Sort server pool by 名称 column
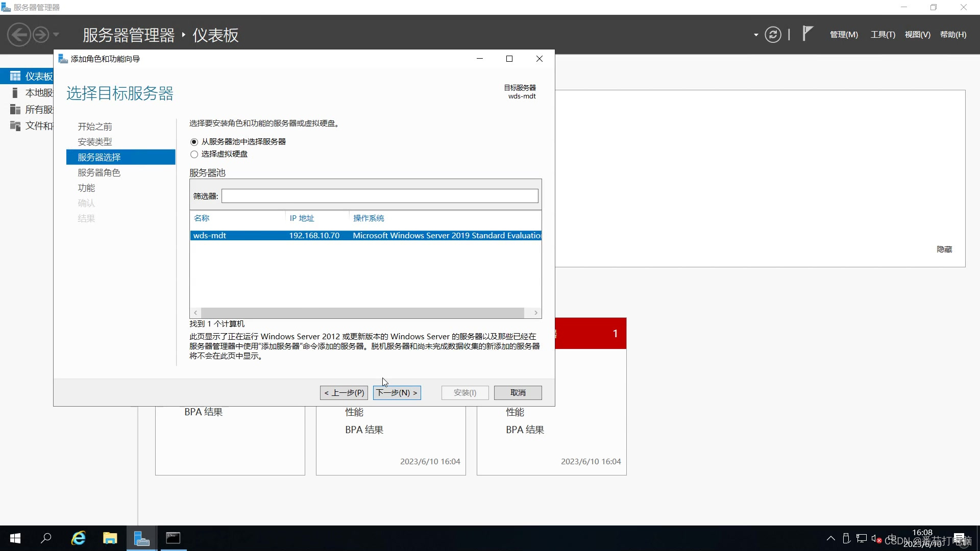Screen dimensions: 980x551 point(202,218)
